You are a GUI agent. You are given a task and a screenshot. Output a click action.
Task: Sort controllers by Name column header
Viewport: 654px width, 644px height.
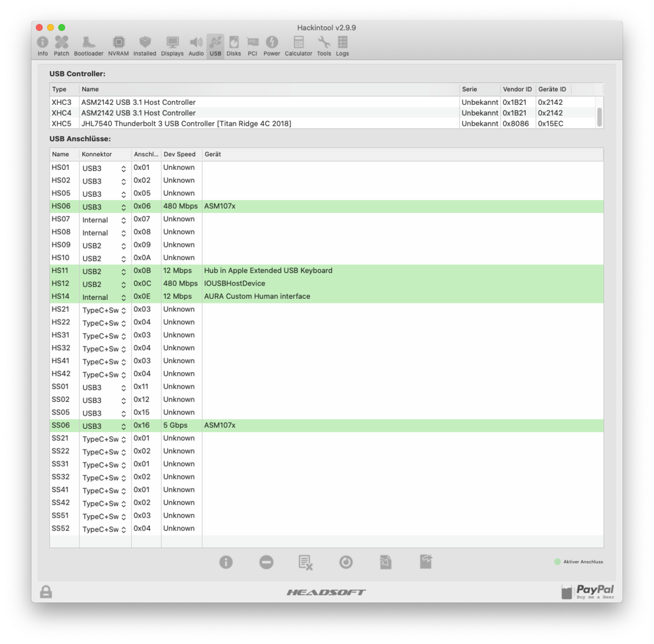(x=269, y=89)
